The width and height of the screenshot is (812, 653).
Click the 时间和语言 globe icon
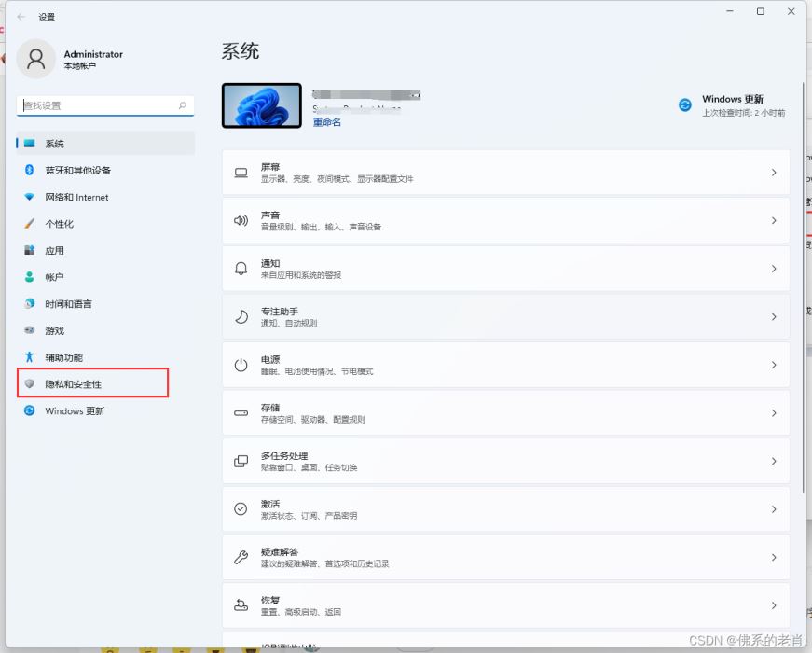point(30,304)
